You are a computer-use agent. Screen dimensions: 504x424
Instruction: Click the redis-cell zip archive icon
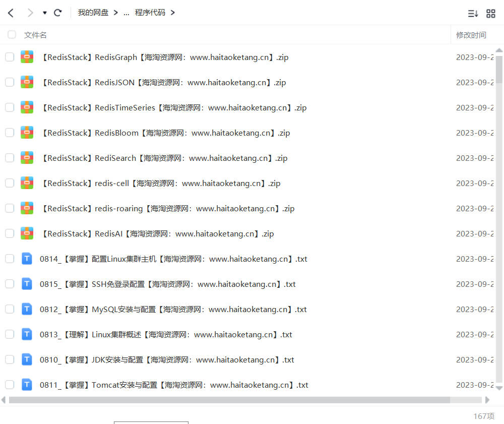(x=27, y=183)
